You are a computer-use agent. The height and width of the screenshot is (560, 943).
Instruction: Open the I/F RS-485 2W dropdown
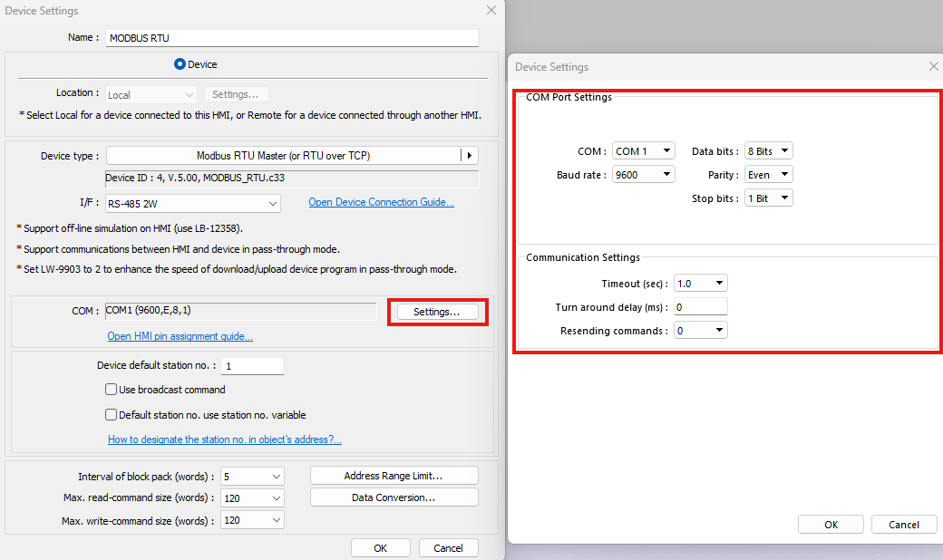192,204
